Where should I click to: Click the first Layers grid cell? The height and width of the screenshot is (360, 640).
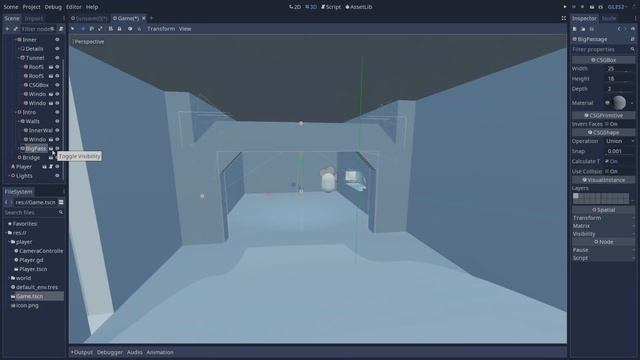tap(576, 196)
